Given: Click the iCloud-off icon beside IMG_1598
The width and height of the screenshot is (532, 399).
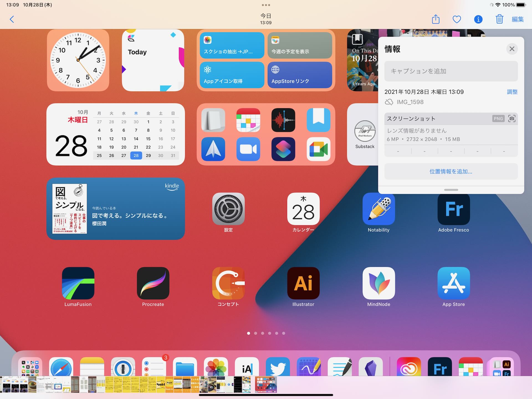Looking at the screenshot, I should pos(389,102).
